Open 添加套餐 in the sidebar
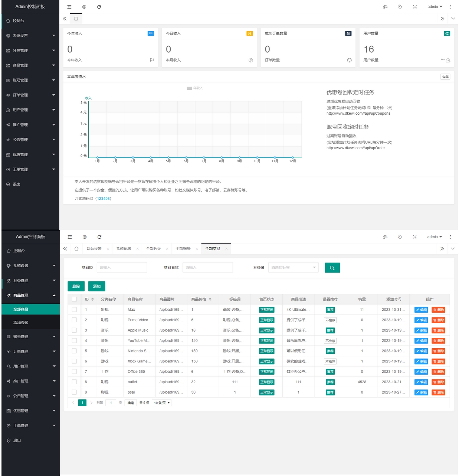Screen dimensions: 459x476 [x=21, y=323]
